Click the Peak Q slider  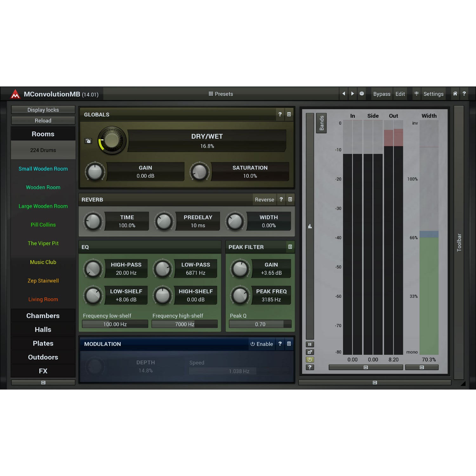[260, 324]
